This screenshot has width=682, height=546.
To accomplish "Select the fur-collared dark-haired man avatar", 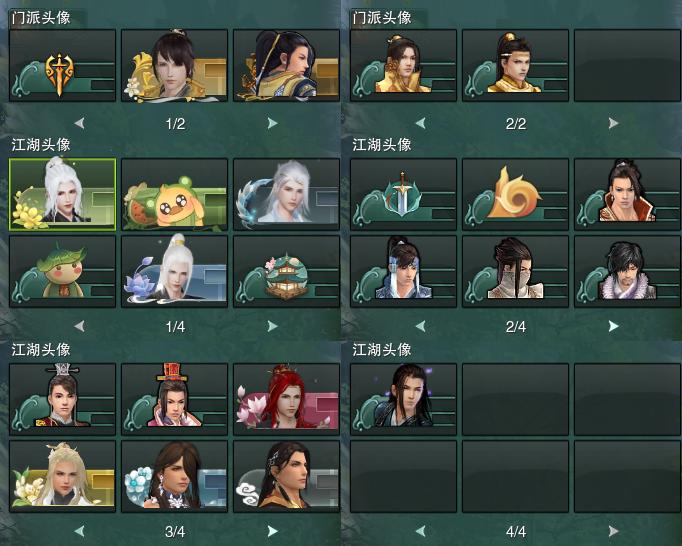I will pos(627,271).
